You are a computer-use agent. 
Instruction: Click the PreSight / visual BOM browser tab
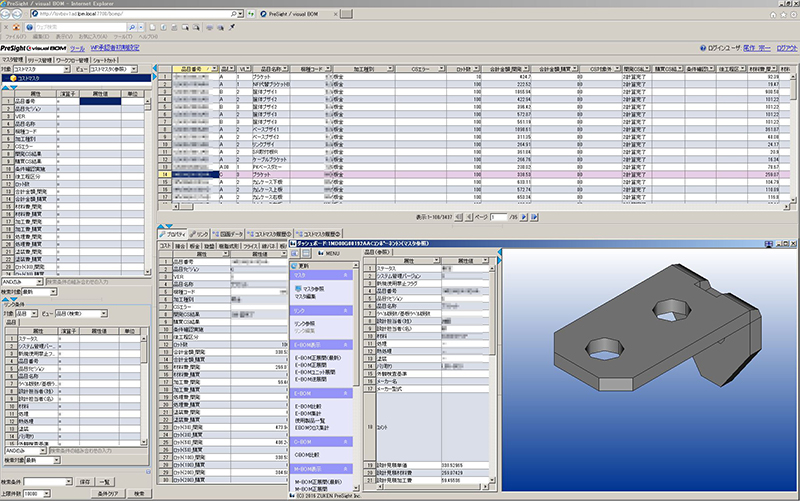tap(297, 14)
